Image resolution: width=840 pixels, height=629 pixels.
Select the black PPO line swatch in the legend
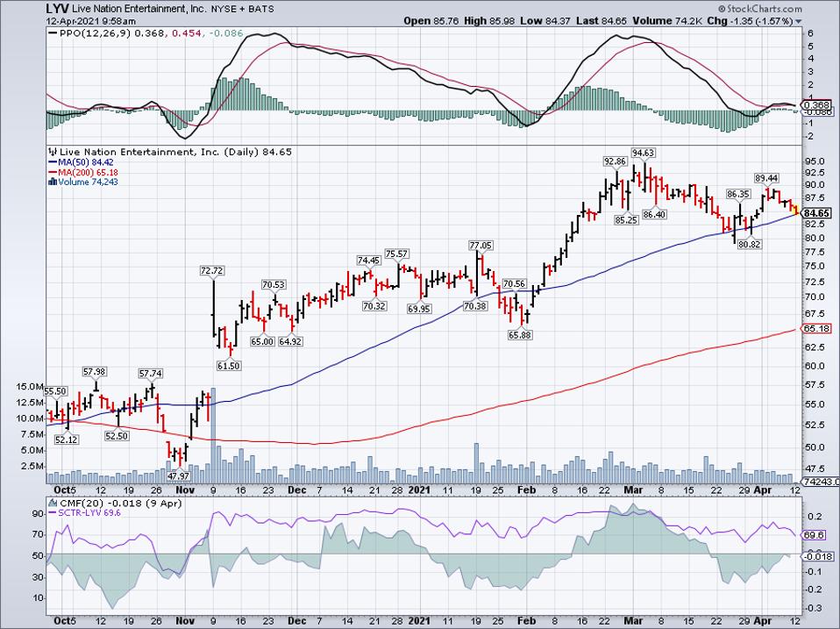click(53, 33)
